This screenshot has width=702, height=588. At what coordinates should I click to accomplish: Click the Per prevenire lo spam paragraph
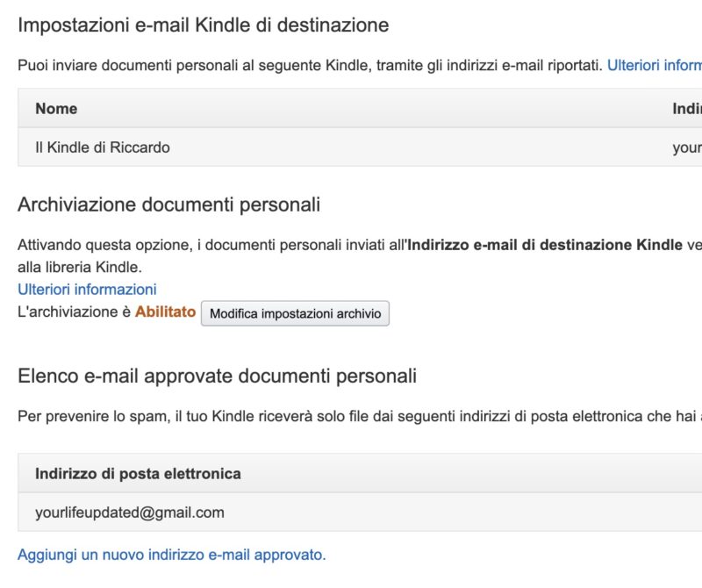coord(351,416)
